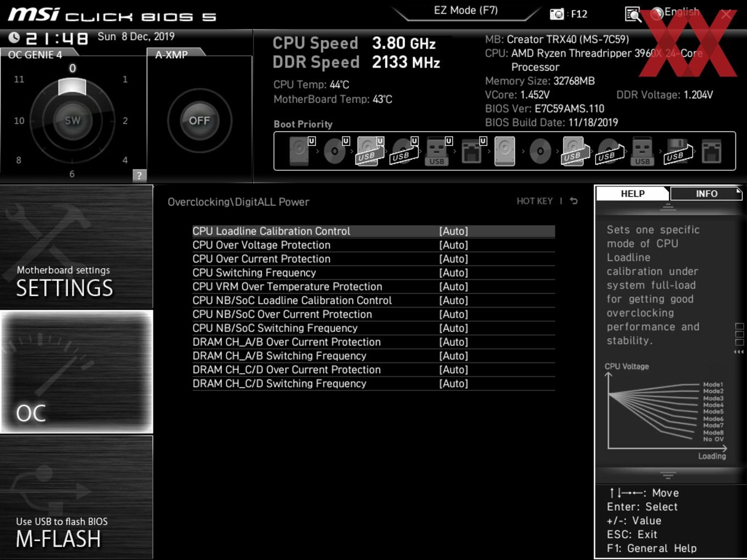Screen dimensions: 747x560
Task: Select the legacy hard disk boot icon without U badge
Action: 505,151
